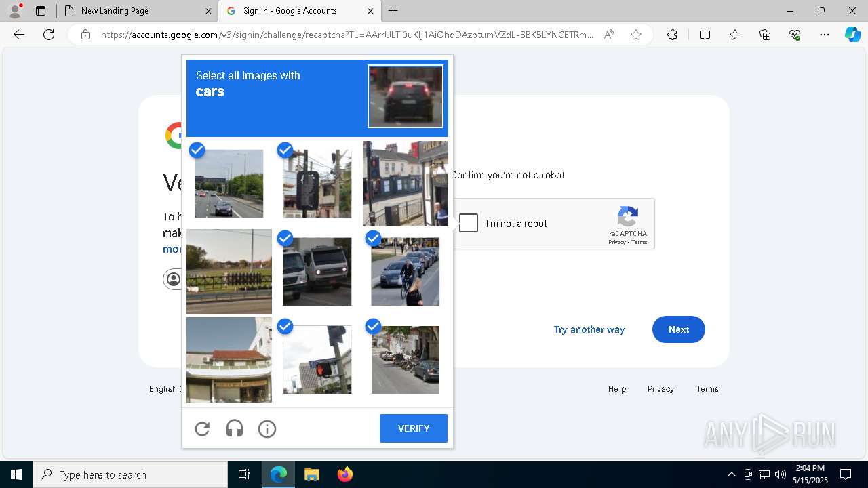This screenshot has width=868, height=488.
Task: Reload the reCAPTCHA challenge images
Action: (x=202, y=428)
